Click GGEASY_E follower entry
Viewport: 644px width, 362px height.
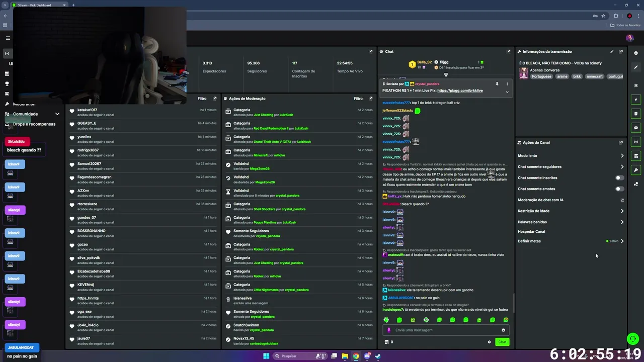tap(143, 126)
